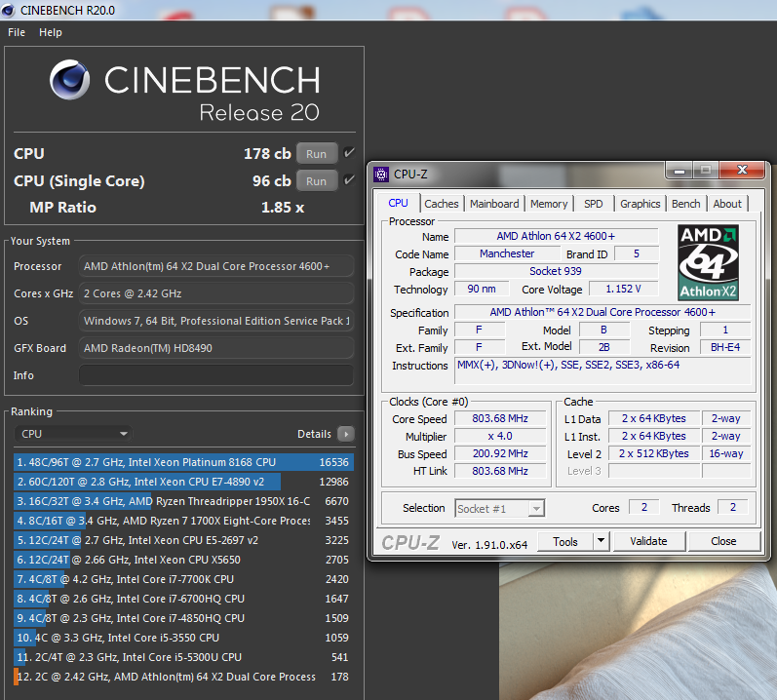Click the Processor field in Your System
777x700 pixels.
click(216, 266)
